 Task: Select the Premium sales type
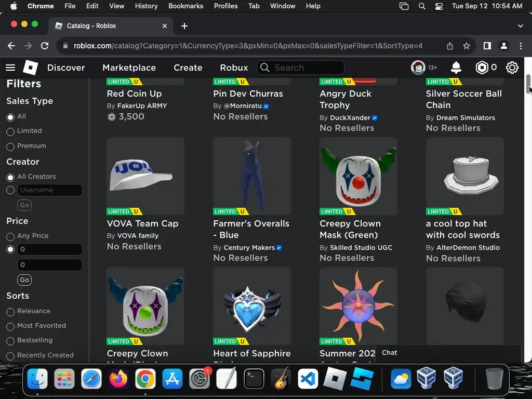[x=10, y=147]
